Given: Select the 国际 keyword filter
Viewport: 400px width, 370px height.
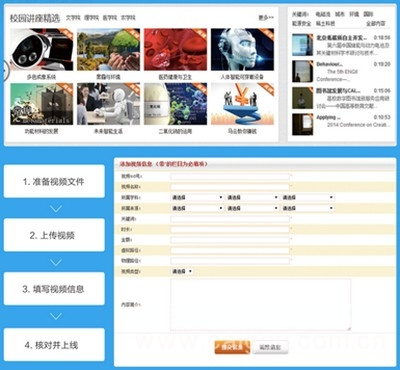Looking at the screenshot, I should tap(368, 14).
